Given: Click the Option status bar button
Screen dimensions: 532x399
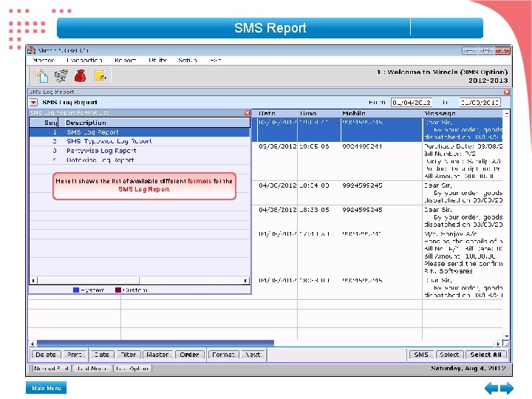Looking at the screenshot, I should (x=132, y=369).
